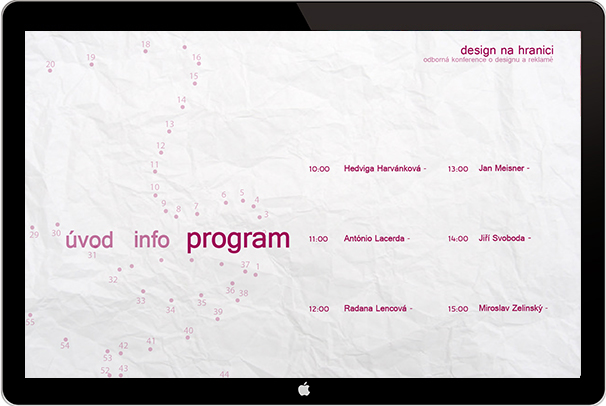Open Hedviga Harvánková speaker details
606x406 pixels.
coord(383,169)
